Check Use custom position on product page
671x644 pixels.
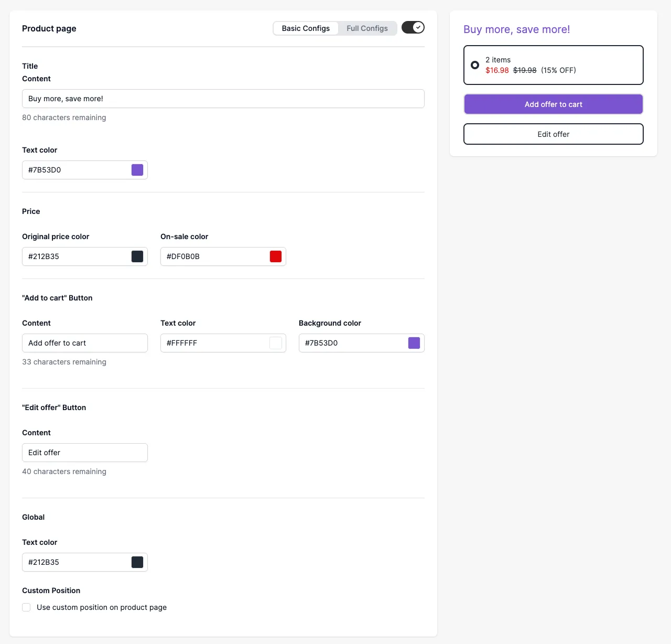pos(26,607)
